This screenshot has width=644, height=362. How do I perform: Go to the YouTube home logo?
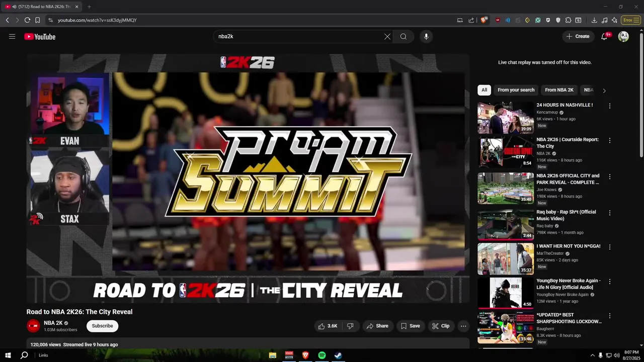click(40, 36)
